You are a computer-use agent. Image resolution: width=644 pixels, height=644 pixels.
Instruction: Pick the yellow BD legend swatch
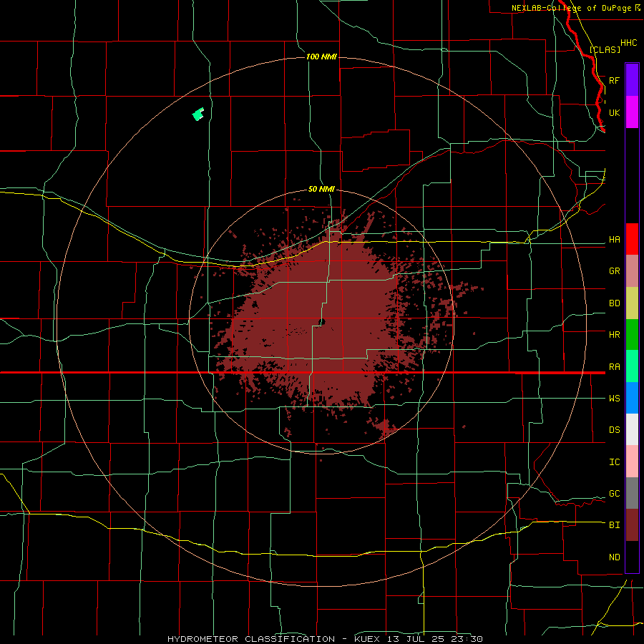[x=632, y=303]
